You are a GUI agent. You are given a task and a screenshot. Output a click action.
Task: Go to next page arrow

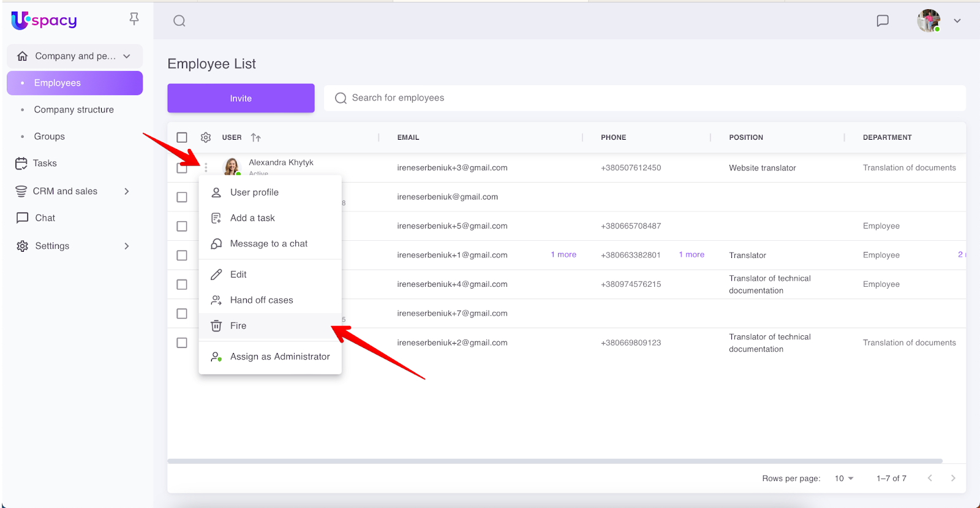[953, 478]
